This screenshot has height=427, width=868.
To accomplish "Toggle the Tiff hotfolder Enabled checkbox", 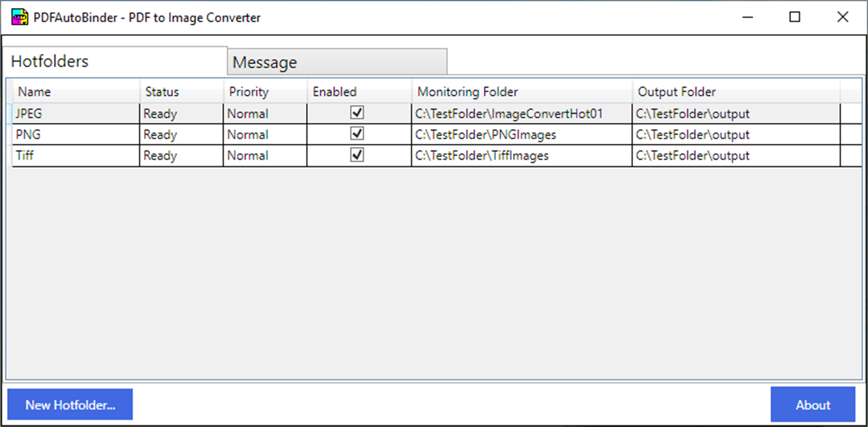I will pyautogui.click(x=357, y=156).
